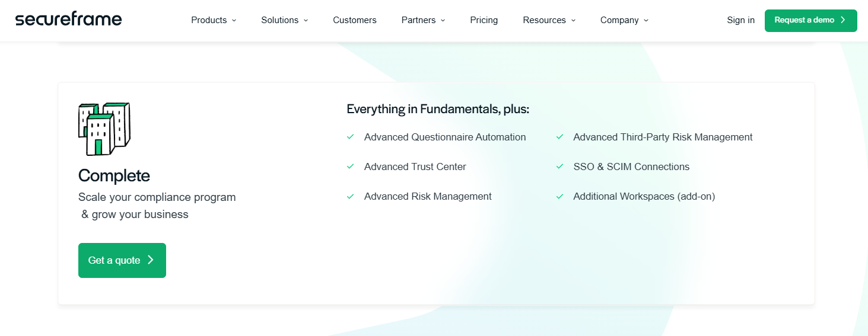Click 'Everything in Fundamentals, plus:' heading

tap(438, 109)
